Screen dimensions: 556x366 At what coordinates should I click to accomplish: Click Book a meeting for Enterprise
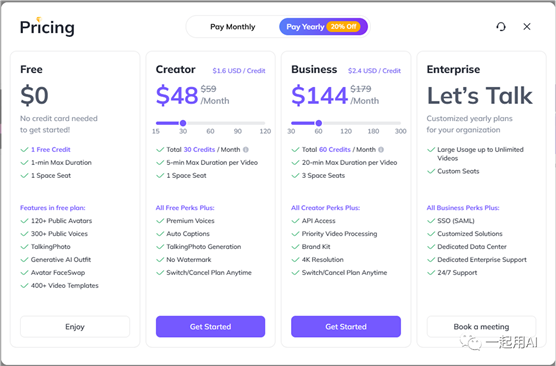(x=481, y=327)
